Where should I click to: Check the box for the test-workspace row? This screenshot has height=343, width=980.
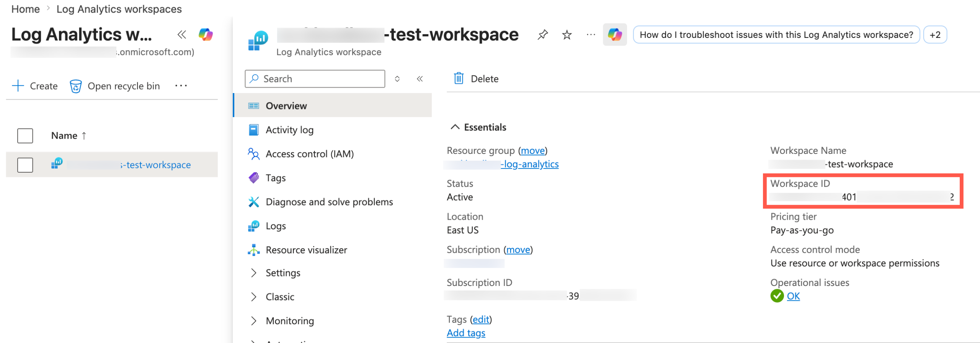(x=25, y=165)
